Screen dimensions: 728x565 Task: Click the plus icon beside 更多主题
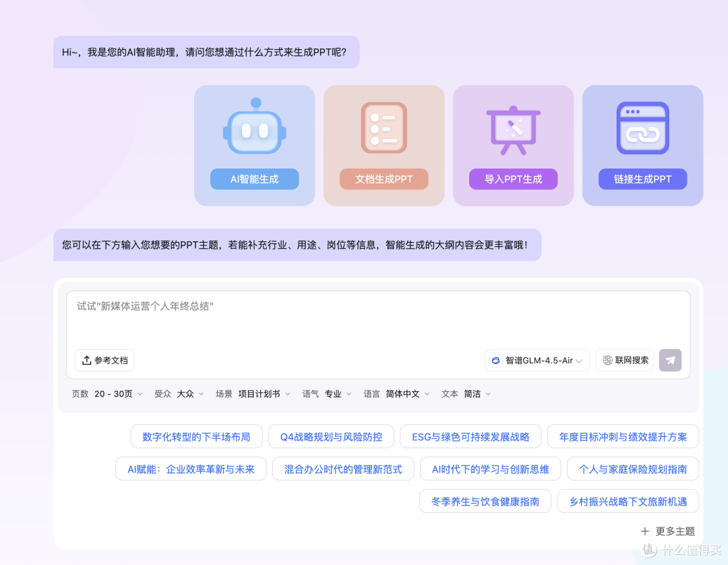pyautogui.click(x=645, y=531)
